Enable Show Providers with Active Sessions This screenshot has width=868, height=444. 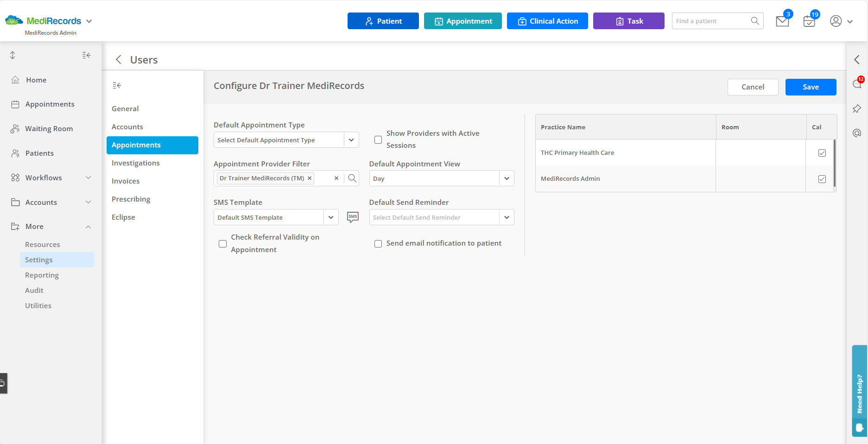pyautogui.click(x=378, y=140)
